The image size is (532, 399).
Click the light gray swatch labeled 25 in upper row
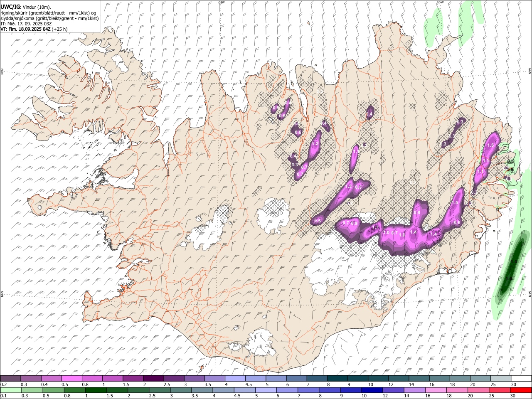(500, 379)
